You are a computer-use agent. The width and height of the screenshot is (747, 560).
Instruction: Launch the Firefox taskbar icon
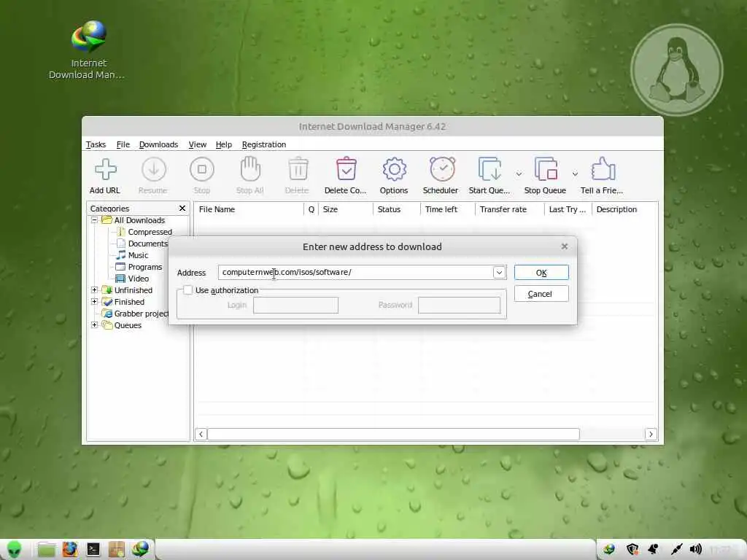tap(69, 550)
